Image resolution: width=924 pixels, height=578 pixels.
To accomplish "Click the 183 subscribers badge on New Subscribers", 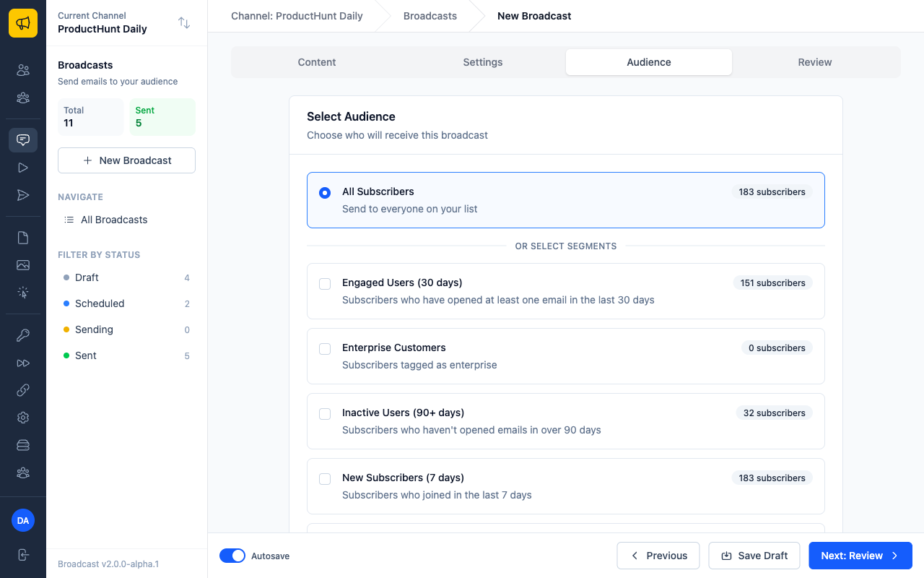I will pyautogui.click(x=772, y=478).
